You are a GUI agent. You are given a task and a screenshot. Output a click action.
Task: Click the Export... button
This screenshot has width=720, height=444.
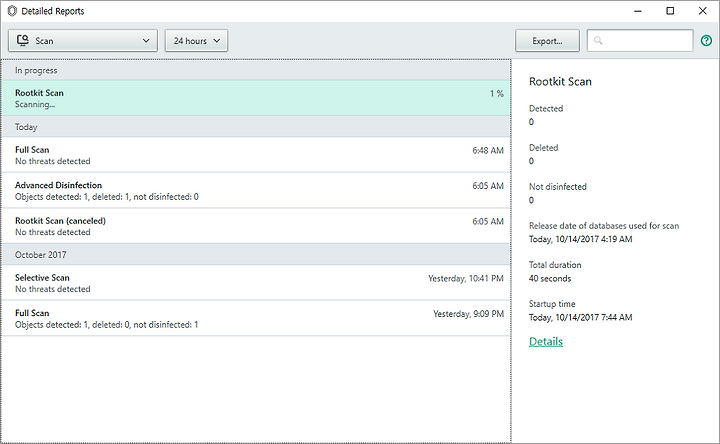point(547,40)
